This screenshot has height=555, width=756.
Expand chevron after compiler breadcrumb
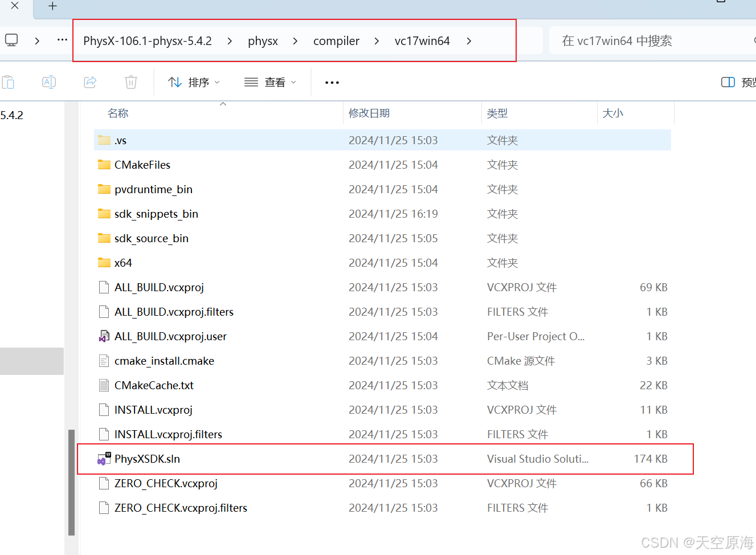tap(377, 41)
